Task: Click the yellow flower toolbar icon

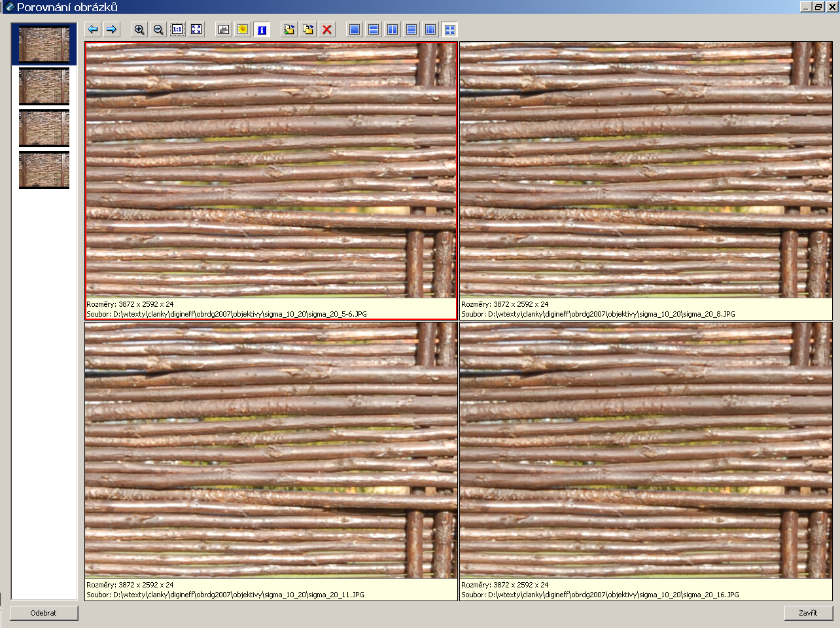Action: pos(243,29)
